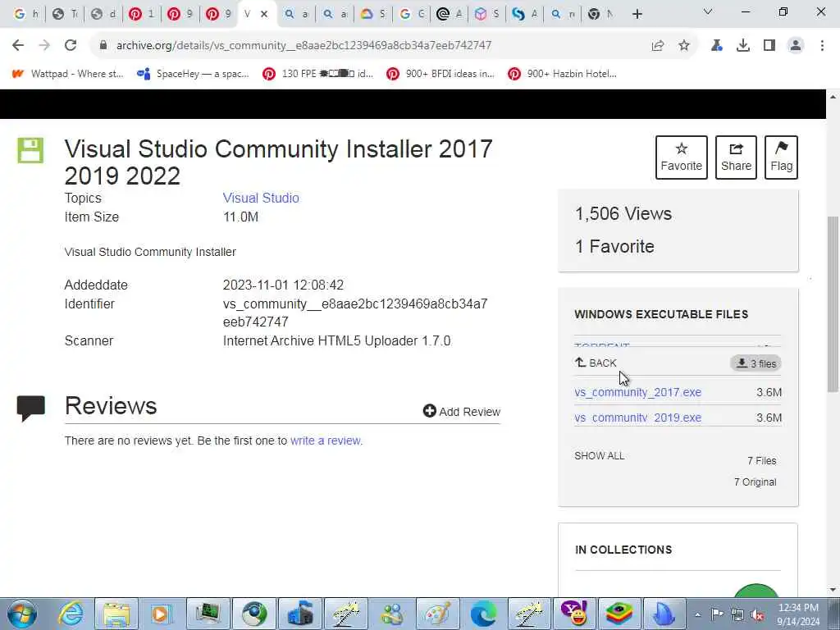Open Chrome downloads icon

pos(743,46)
